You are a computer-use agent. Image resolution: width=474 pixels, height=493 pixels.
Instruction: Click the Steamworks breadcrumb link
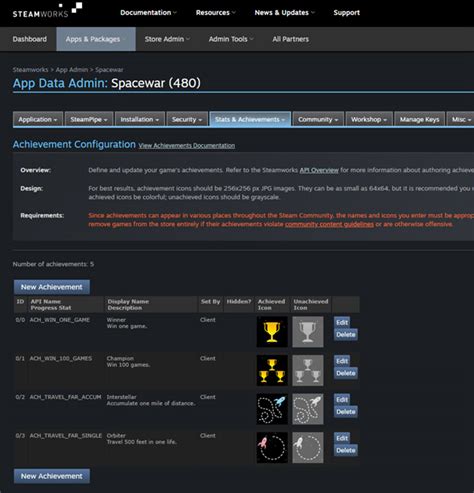pyautogui.click(x=30, y=70)
